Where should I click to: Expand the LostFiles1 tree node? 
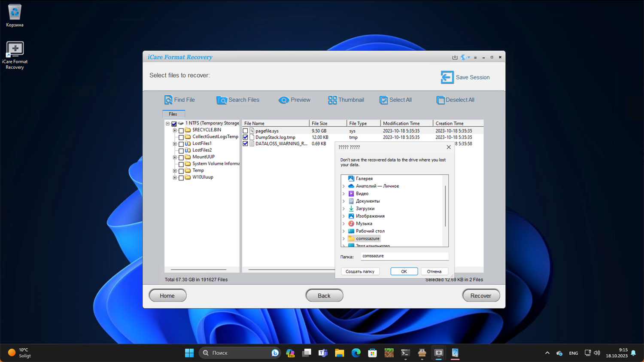175,144
